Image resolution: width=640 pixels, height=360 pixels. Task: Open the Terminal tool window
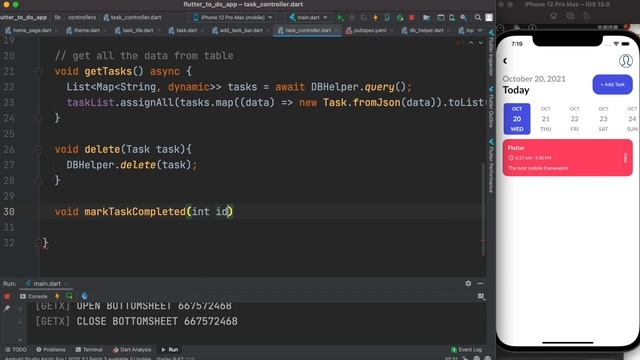89,349
